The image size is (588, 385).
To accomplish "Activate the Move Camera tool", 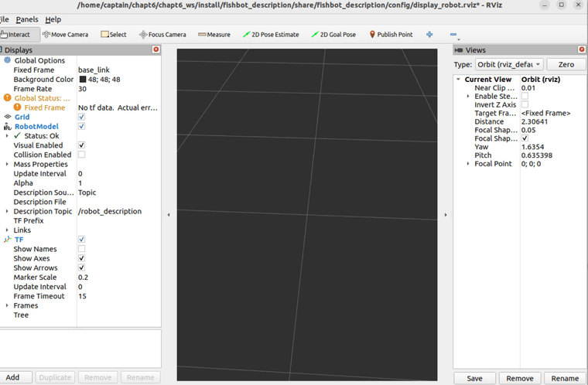I will (65, 35).
